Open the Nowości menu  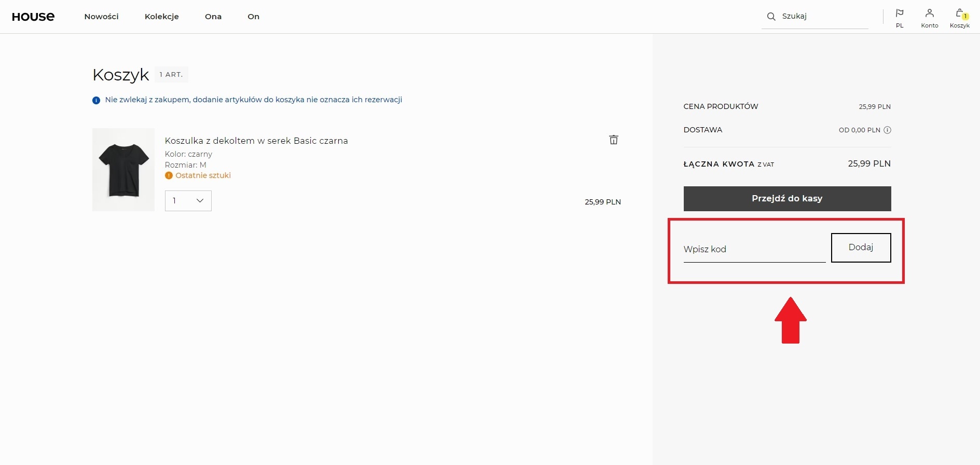[x=101, y=17]
